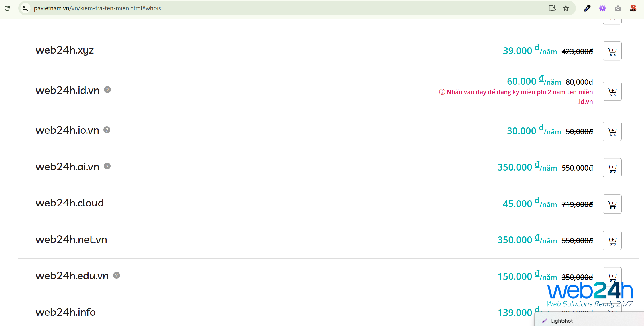Add web24h.xyz to the cart
Image resolution: width=644 pixels, height=326 pixels.
click(x=612, y=51)
